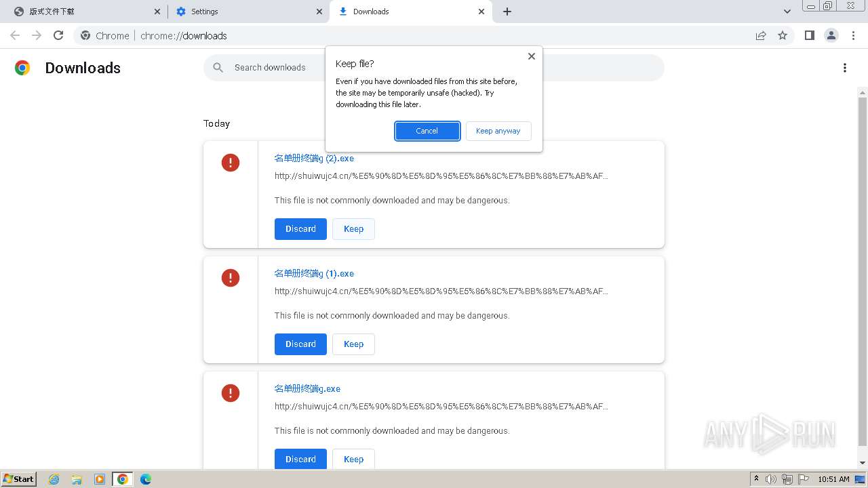The image size is (868, 488).
Task: Click the share page icon
Action: click(761, 35)
